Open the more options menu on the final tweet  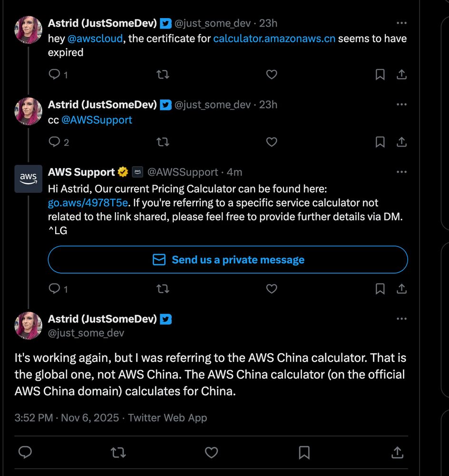(x=401, y=318)
